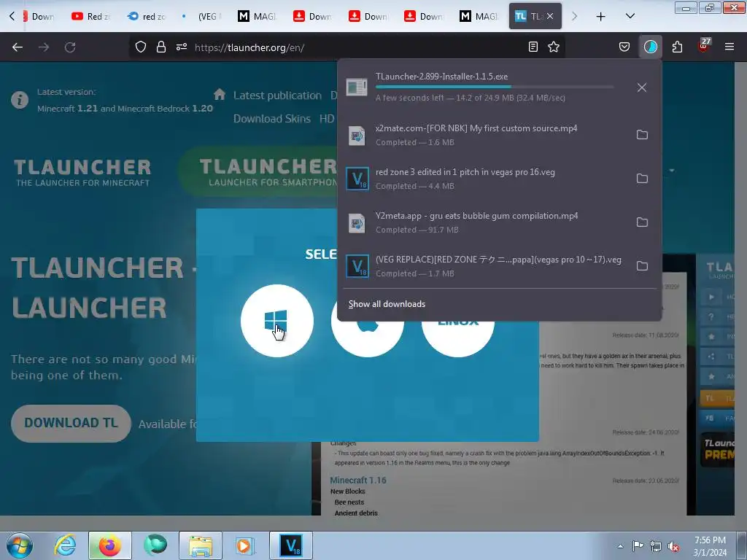Click the Firefox downloads toolbar icon
The width and height of the screenshot is (747, 560).
(x=650, y=47)
